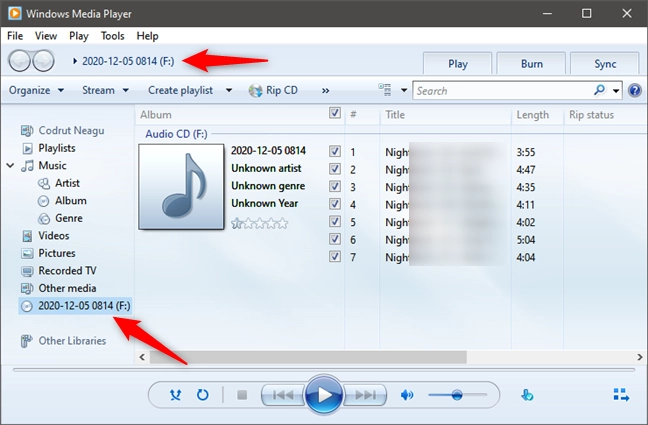Open the View options icon

[x=385, y=90]
